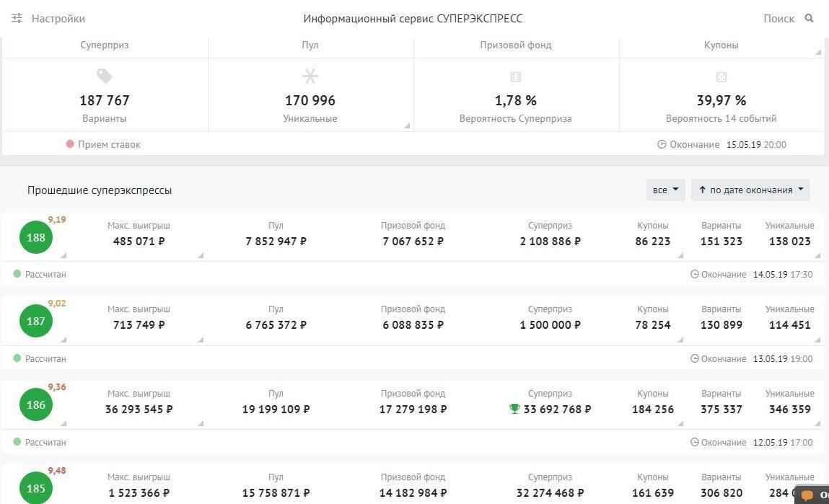This screenshot has width=829, height=504.
Task: Open the orange chat widget icon
Action: tap(808, 495)
